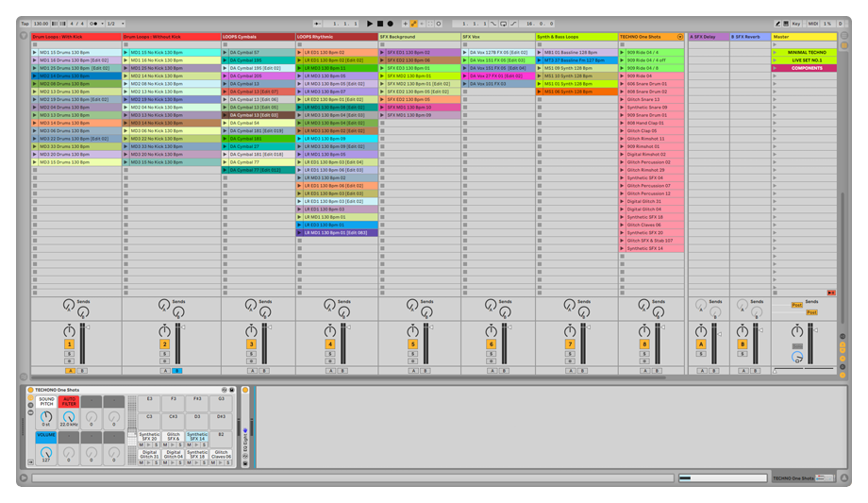This screenshot has height=503, width=868.
Task: Select the Synth & Bass Loops track header
Action: click(x=576, y=37)
